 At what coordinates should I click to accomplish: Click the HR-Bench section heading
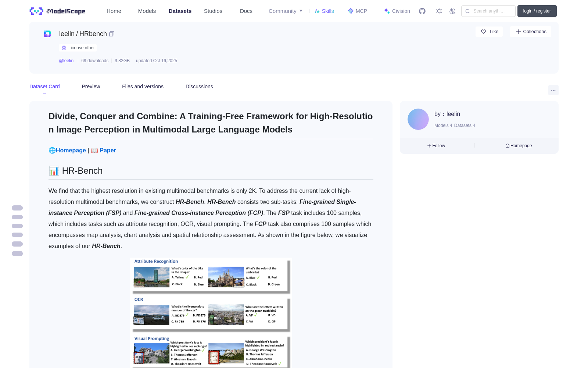[76, 171]
